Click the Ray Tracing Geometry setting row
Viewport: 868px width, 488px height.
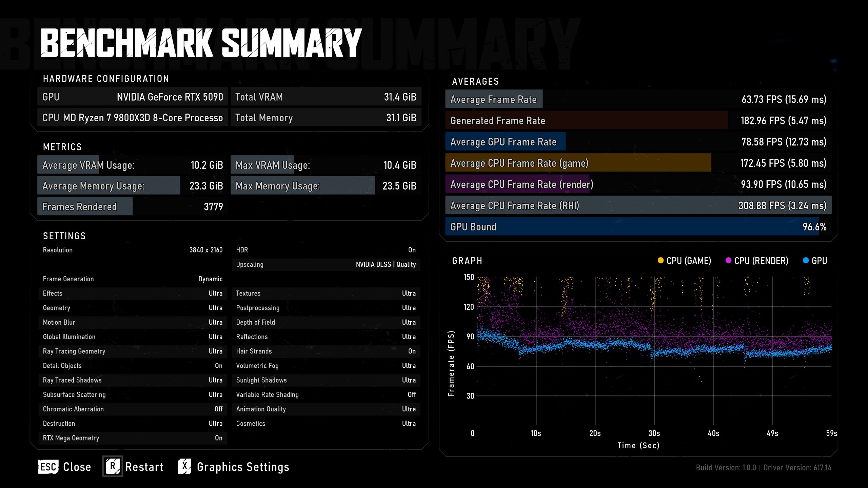pyautogui.click(x=133, y=351)
